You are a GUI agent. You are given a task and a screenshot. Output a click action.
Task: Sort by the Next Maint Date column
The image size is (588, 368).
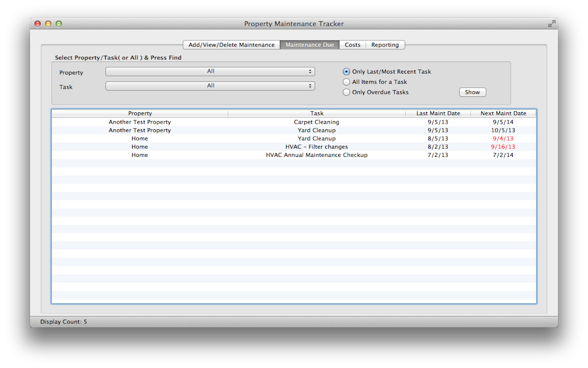point(504,113)
